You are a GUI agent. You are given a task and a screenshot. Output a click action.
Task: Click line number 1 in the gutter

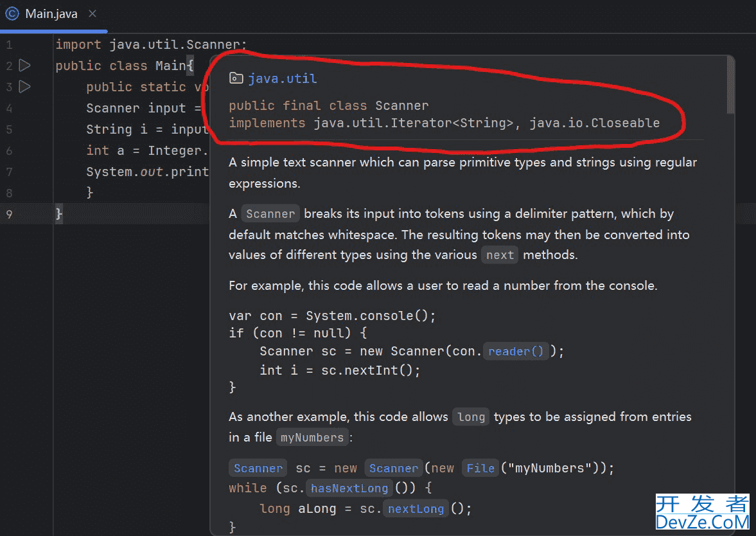[x=9, y=45]
